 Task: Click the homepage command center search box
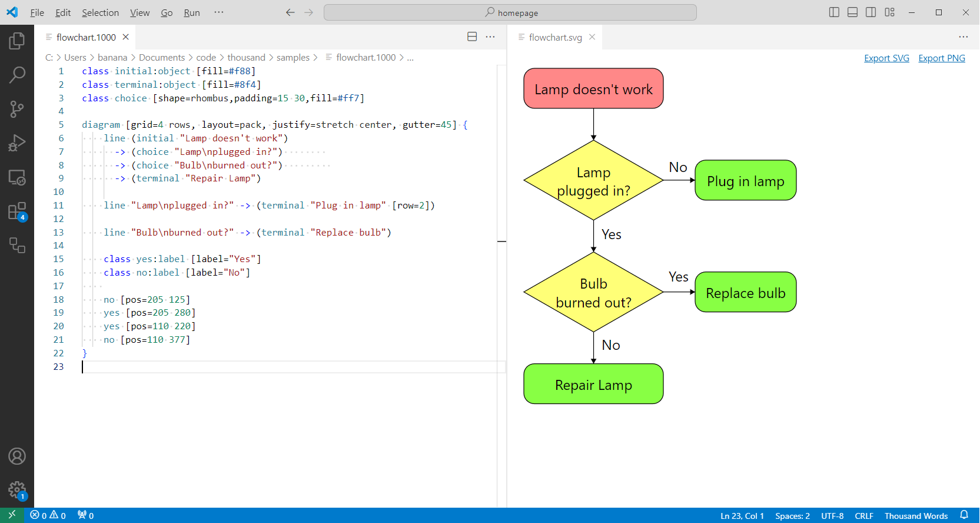pos(510,12)
